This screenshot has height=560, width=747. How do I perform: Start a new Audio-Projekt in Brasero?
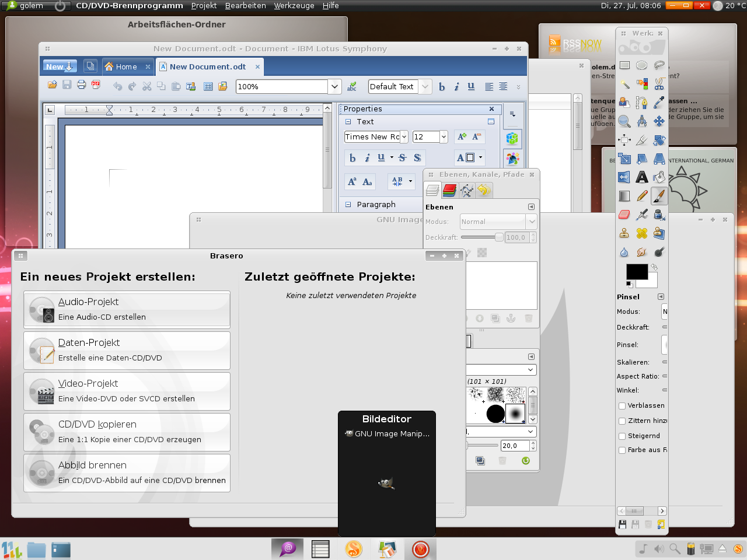tap(127, 309)
